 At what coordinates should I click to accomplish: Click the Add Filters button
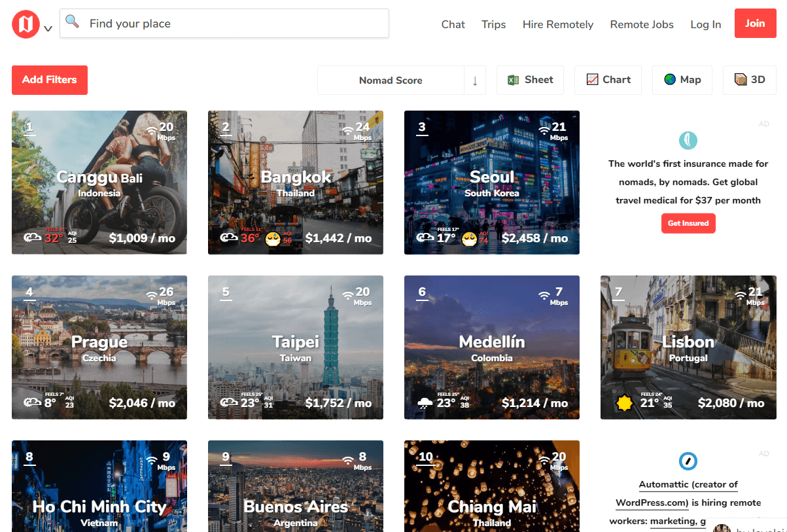click(x=49, y=80)
